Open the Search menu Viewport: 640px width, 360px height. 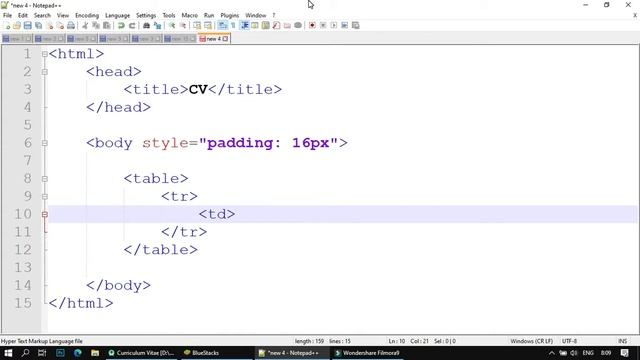[x=42, y=16]
